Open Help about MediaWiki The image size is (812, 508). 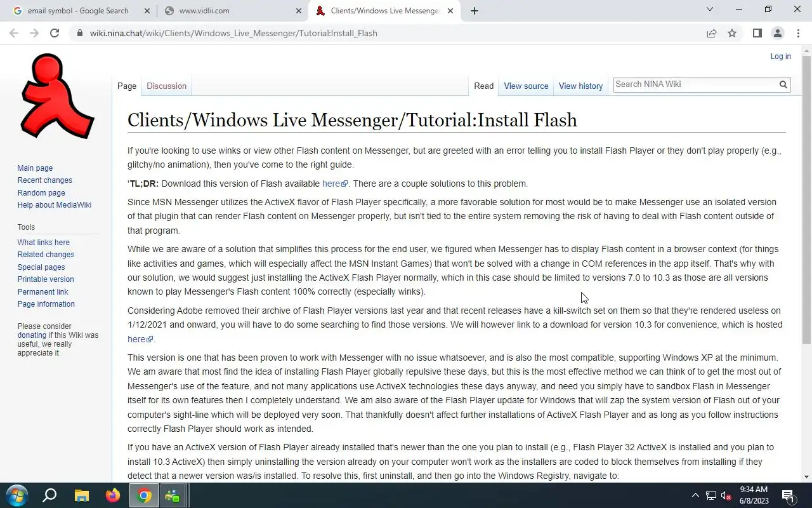pyautogui.click(x=54, y=205)
